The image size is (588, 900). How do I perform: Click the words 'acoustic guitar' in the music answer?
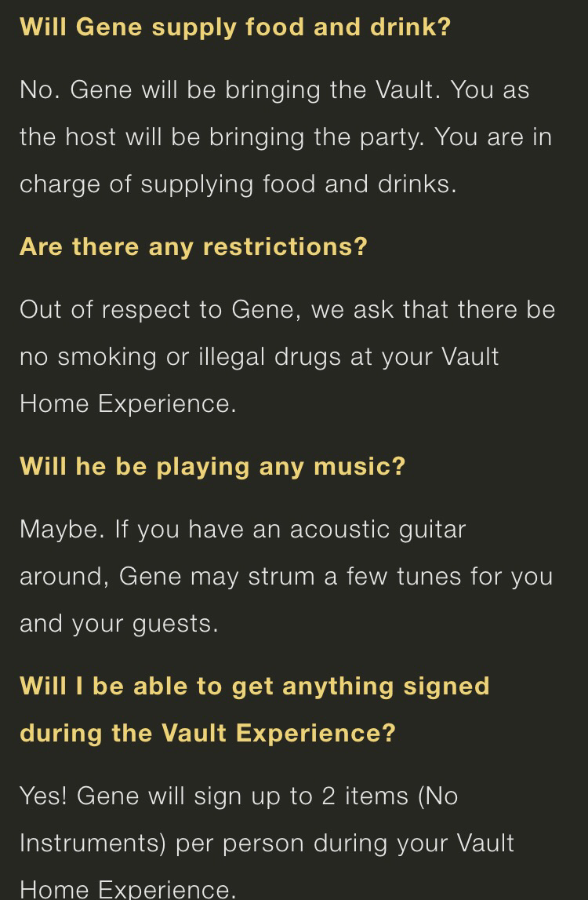pos(378,529)
